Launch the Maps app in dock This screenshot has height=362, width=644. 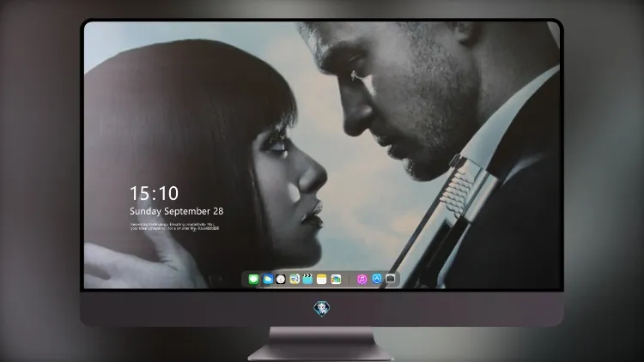(x=295, y=279)
